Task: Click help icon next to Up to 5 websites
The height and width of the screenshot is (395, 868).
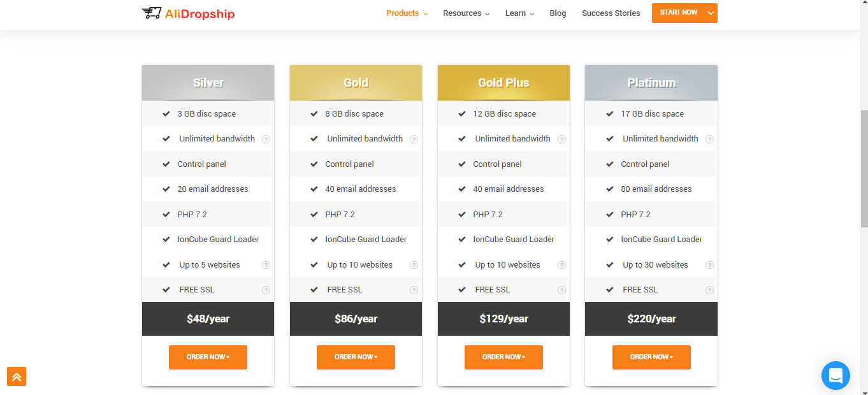Action: [x=266, y=265]
